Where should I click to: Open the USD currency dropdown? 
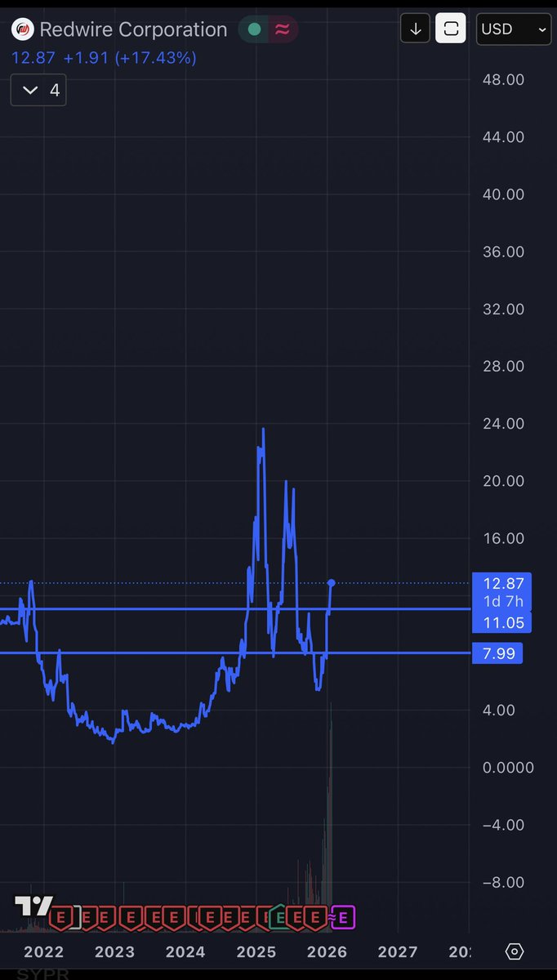514,29
